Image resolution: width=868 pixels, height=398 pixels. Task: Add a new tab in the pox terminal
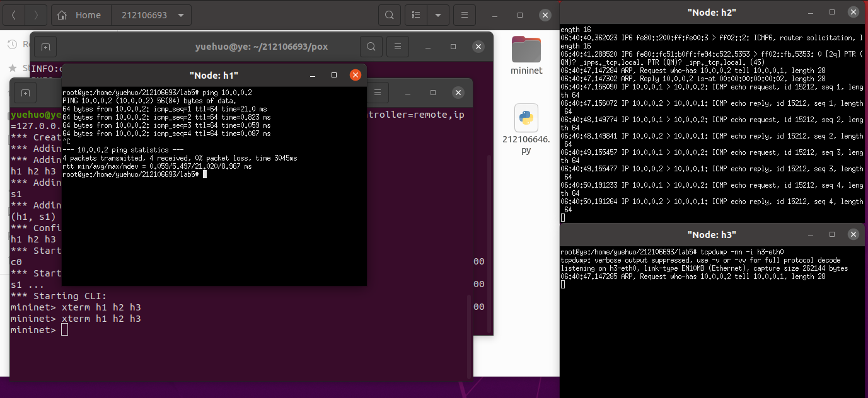pos(45,47)
